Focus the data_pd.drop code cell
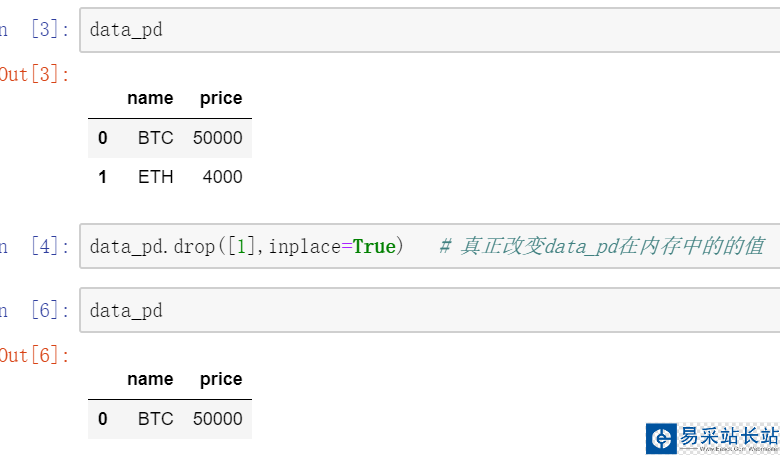 pos(430,246)
